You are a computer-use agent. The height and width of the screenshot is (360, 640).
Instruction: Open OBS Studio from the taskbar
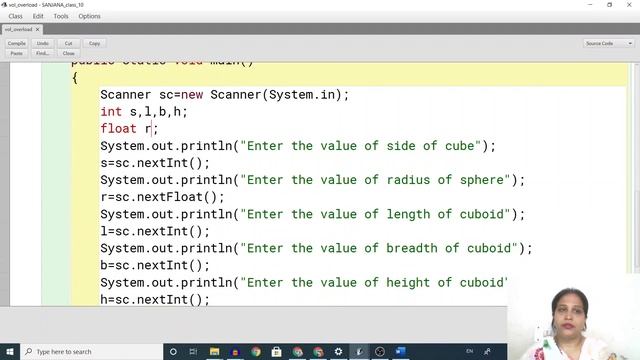click(x=380, y=351)
